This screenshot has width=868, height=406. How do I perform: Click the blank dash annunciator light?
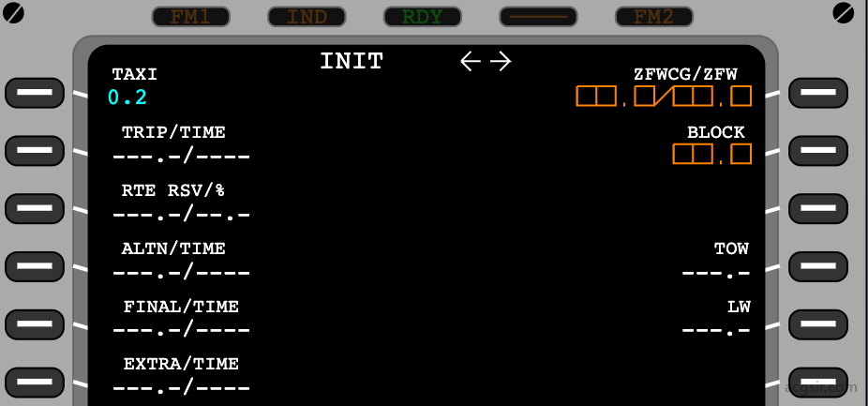click(x=538, y=17)
